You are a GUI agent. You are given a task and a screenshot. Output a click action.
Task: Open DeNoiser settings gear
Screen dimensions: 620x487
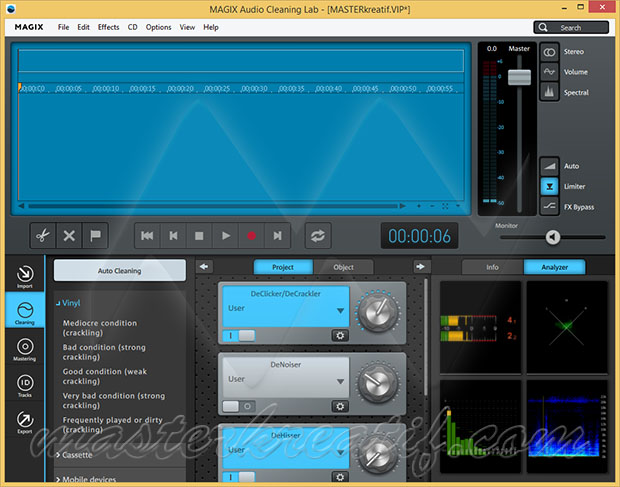[340, 406]
